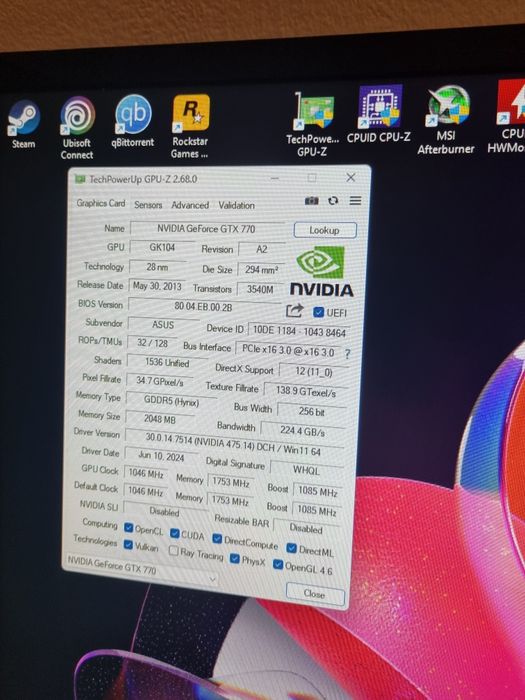
Task: Switch to Sensors tab
Action: 148,205
